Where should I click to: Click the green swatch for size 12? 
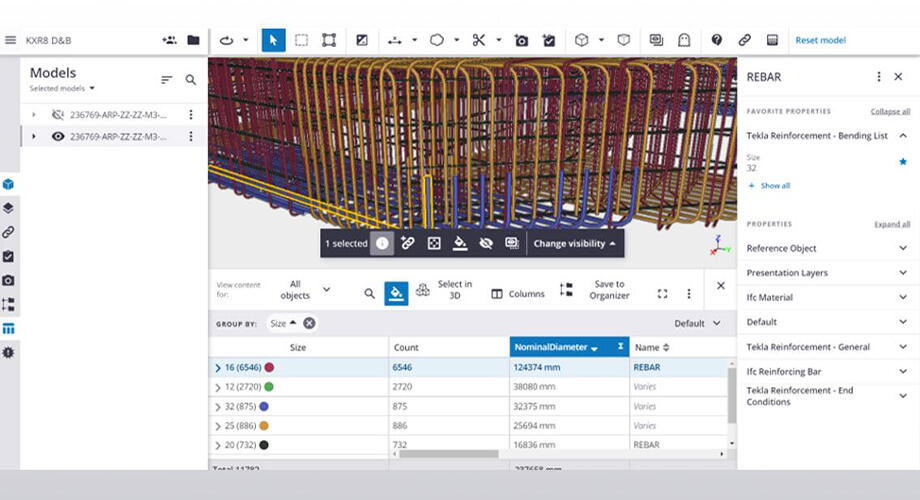[x=269, y=387]
